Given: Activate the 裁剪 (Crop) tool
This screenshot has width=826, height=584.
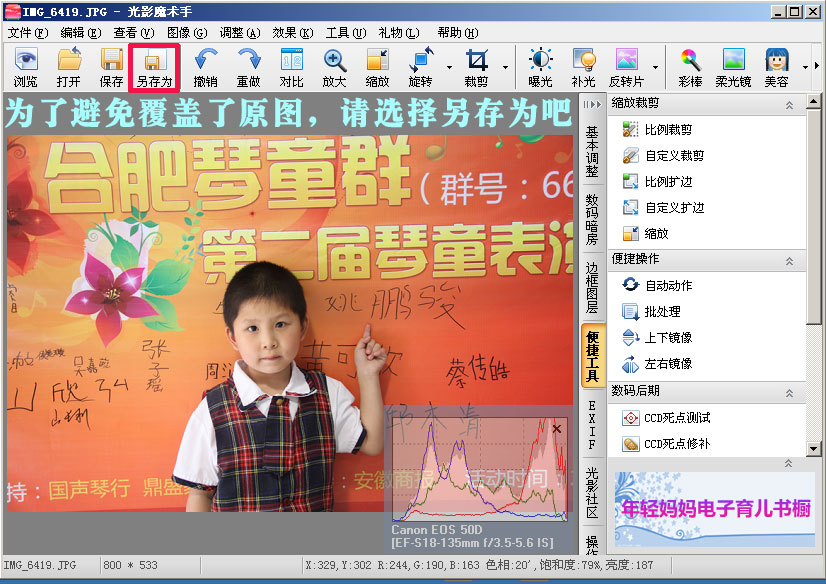Looking at the screenshot, I should (x=476, y=67).
